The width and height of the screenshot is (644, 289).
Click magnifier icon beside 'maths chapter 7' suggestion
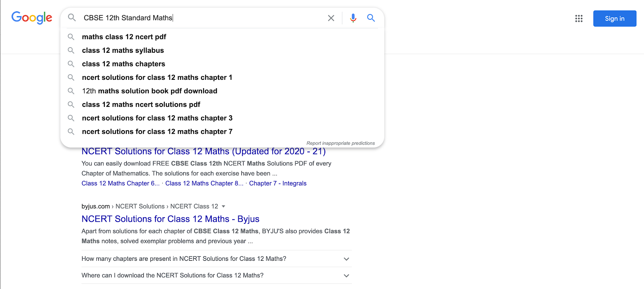(x=71, y=131)
